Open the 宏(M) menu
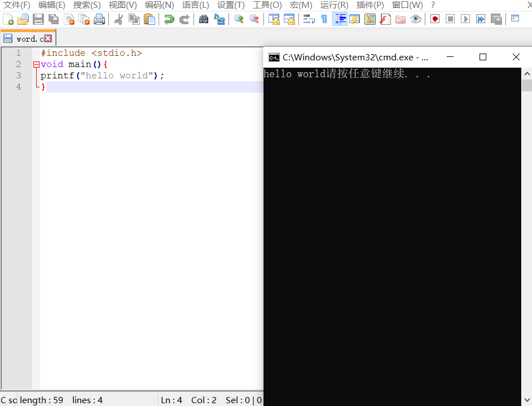Image resolution: width=532 pixels, height=406 pixels. click(x=301, y=5)
